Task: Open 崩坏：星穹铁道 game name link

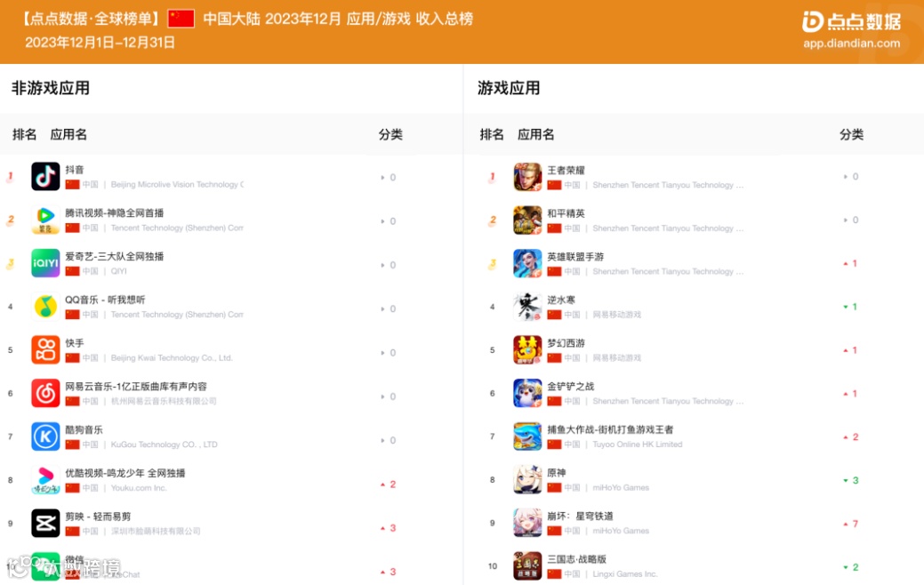Action: click(580, 516)
